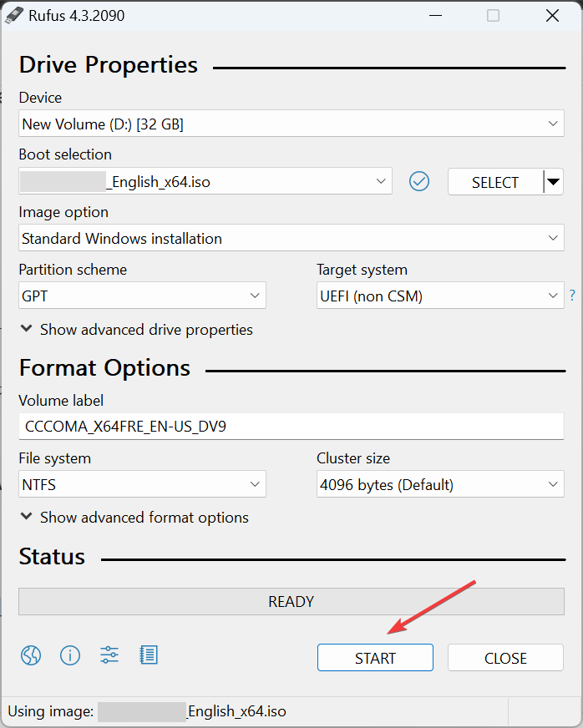The width and height of the screenshot is (583, 728).
Task: Click the SELECT button
Action: [495, 181]
